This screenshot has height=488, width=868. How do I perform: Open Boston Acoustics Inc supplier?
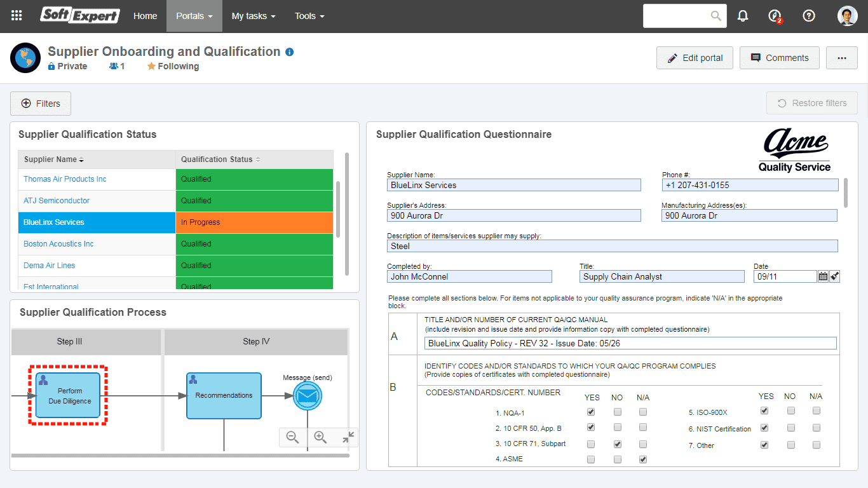coord(58,244)
